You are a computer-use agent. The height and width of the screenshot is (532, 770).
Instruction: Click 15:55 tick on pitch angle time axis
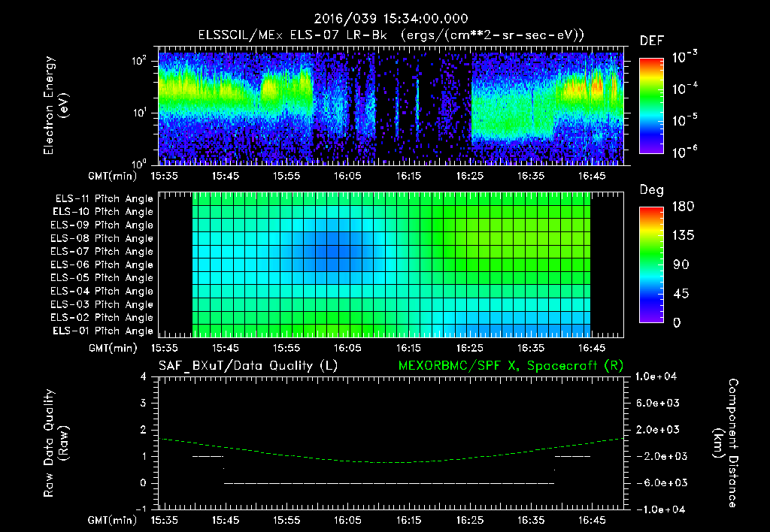[286, 348]
